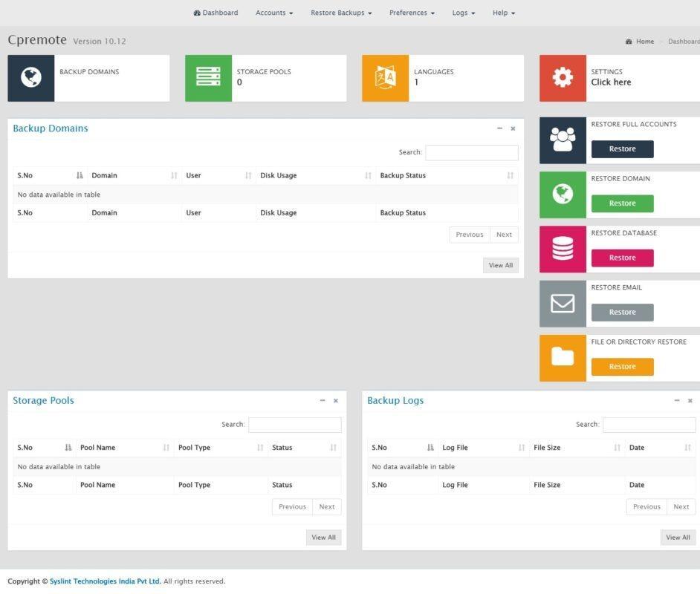Click View All in Backup Logs panel
This screenshot has height=594, width=700.
tap(678, 538)
